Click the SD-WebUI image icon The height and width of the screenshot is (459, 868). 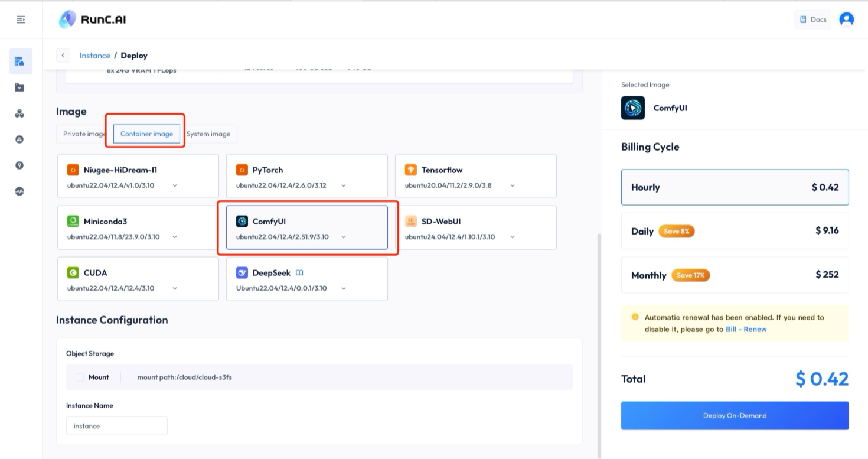click(410, 222)
